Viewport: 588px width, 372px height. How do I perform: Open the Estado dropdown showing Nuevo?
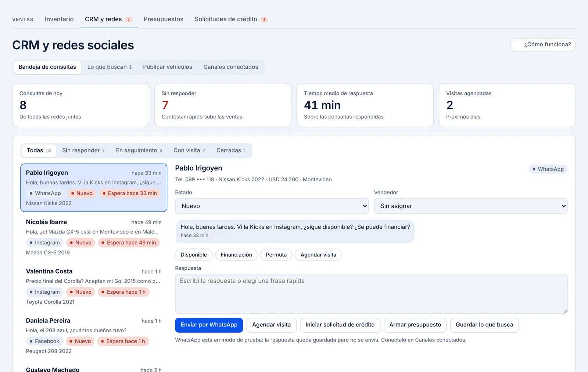272,206
